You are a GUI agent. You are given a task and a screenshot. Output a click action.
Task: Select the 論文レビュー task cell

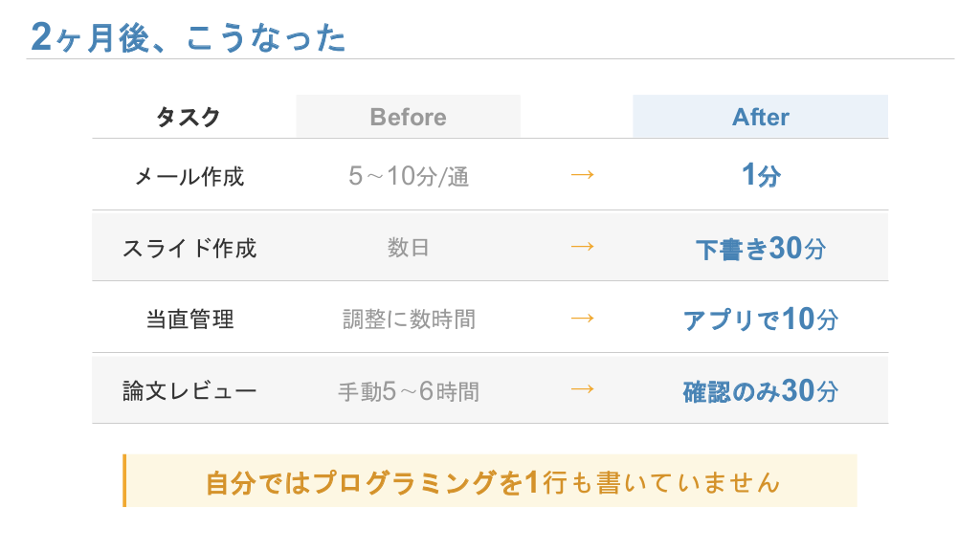click(189, 391)
